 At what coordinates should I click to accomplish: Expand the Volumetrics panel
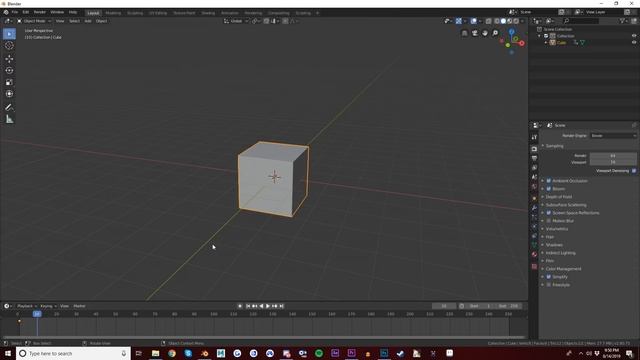coord(556,229)
